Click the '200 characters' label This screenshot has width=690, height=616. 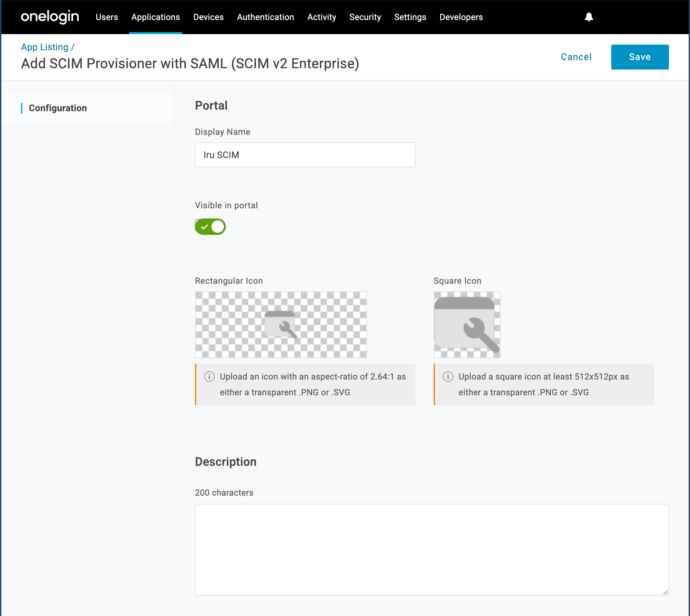(x=224, y=492)
